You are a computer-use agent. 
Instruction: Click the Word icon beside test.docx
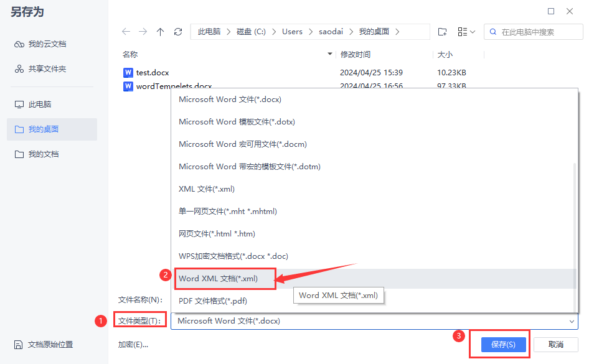[x=128, y=72]
